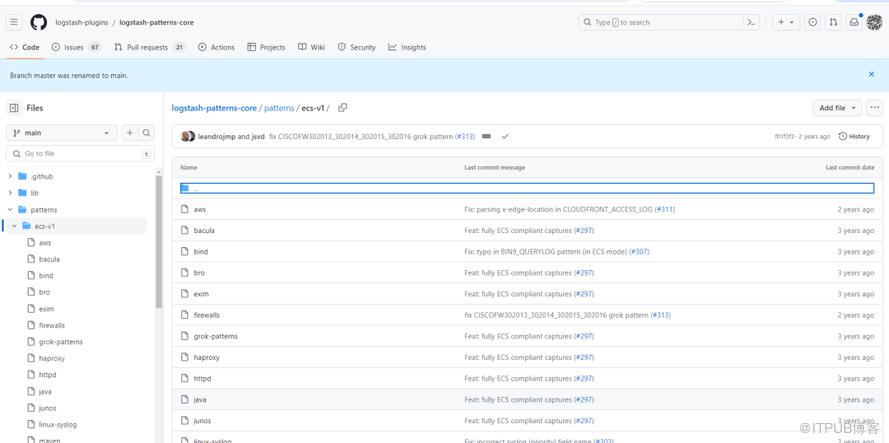This screenshot has width=889, height=443.
Task: Collapse the patterns folder in tree
Action: (10, 210)
